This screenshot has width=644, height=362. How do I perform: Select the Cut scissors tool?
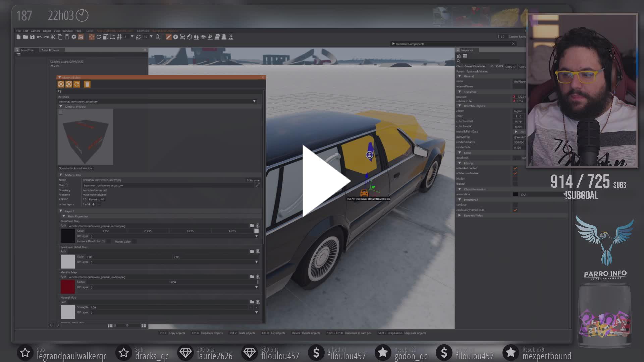[53, 37]
